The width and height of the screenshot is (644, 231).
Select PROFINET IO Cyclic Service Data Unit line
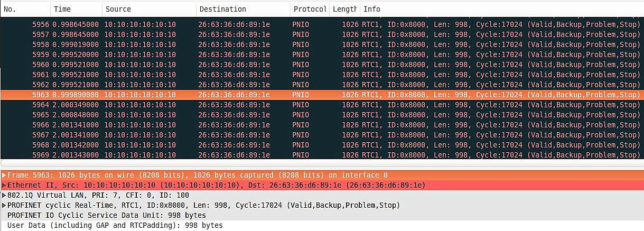click(x=107, y=215)
